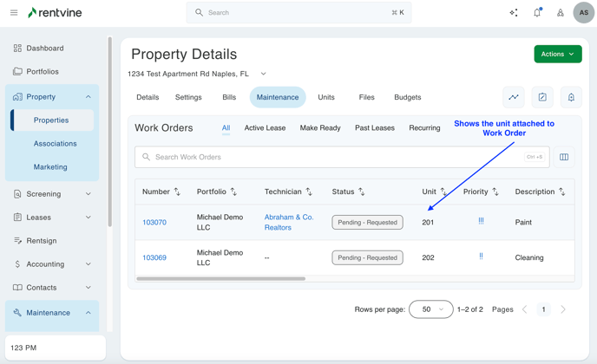This screenshot has height=364, width=597.
Task: Select the Active Lease filter tab
Action: [265, 128]
